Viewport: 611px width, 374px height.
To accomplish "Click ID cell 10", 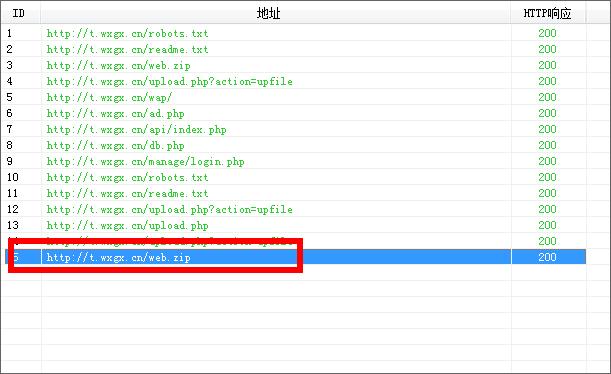I will (x=12, y=177).
